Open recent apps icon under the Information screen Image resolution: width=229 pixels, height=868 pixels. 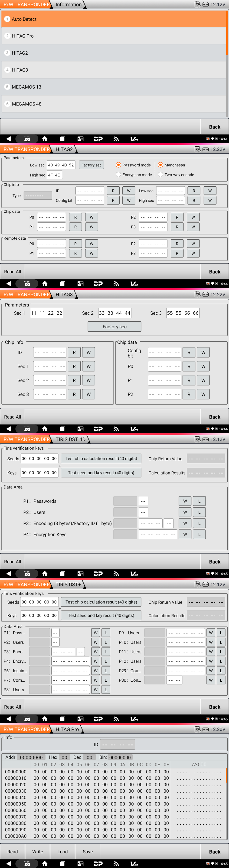pyautogui.click(x=62, y=139)
